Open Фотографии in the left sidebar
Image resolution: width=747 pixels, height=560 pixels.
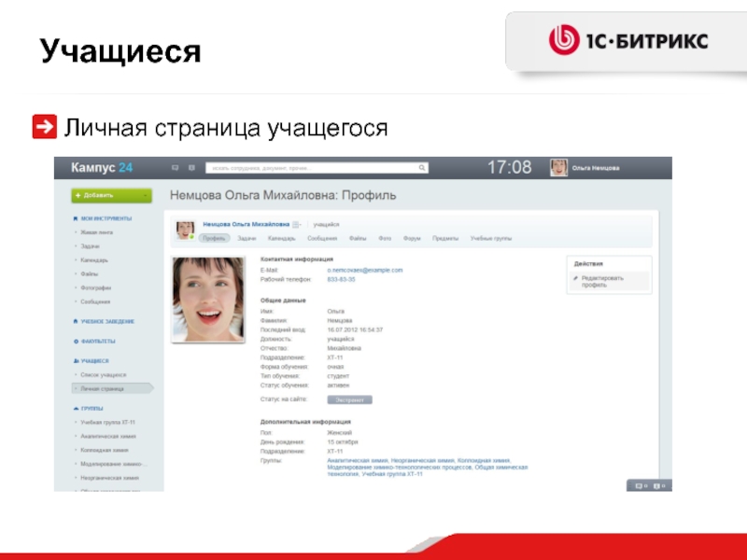[96, 287]
